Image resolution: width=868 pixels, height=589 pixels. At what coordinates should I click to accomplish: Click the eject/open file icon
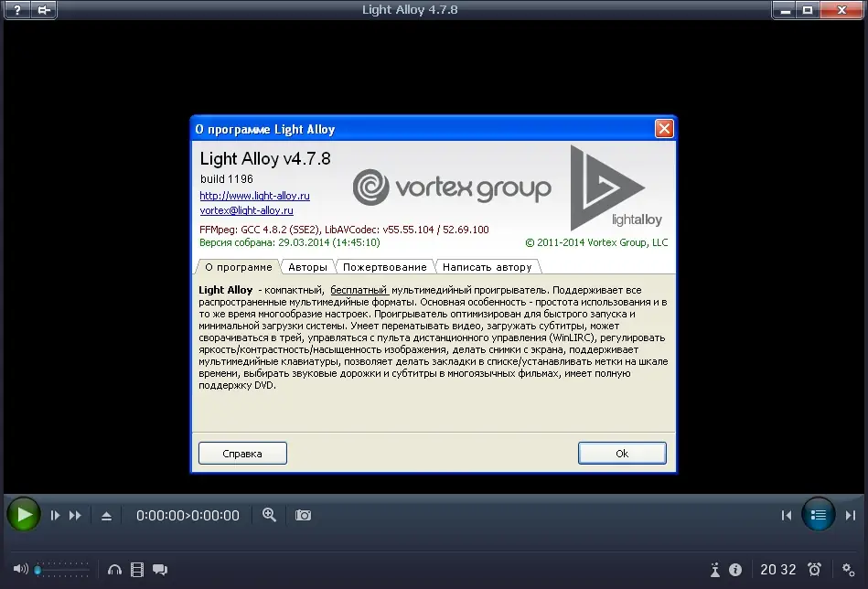pyautogui.click(x=106, y=516)
